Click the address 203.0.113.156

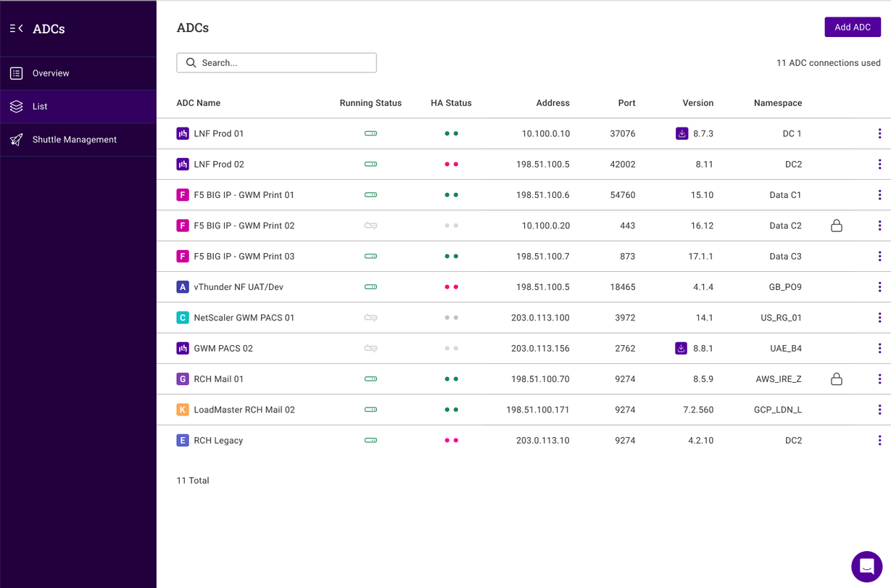(x=540, y=349)
